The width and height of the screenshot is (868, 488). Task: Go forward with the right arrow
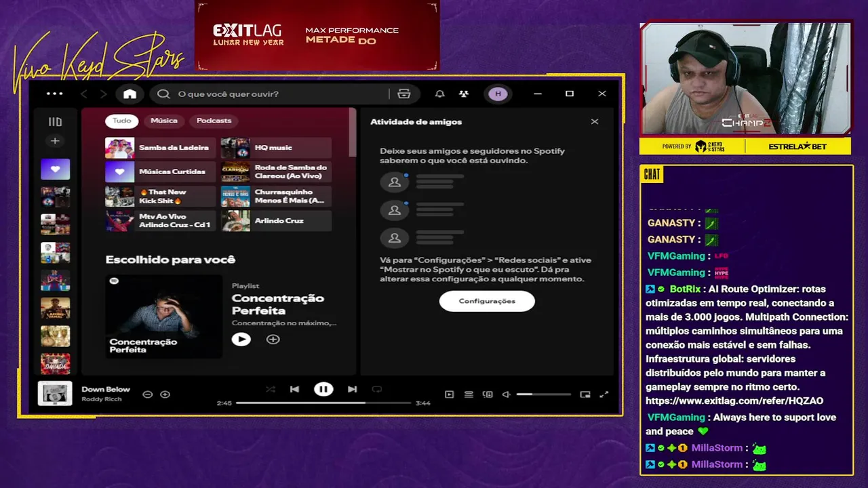pos(103,94)
